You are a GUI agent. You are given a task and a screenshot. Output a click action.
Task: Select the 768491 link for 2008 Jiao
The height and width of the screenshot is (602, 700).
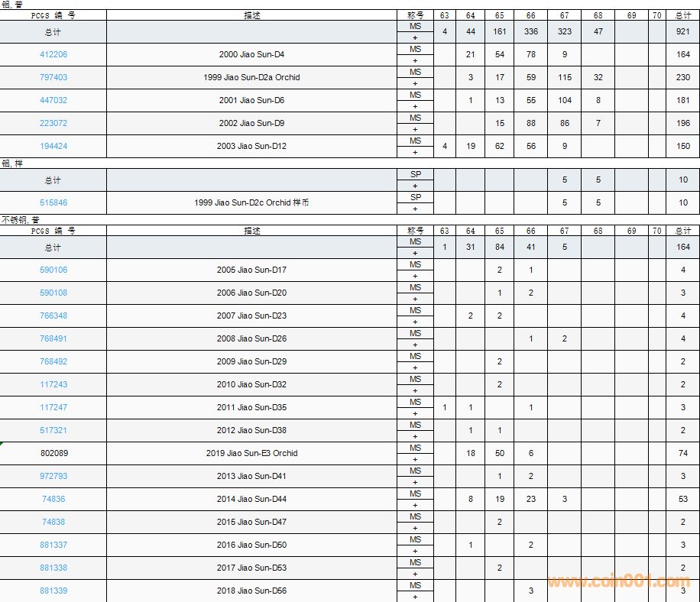pos(53,339)
